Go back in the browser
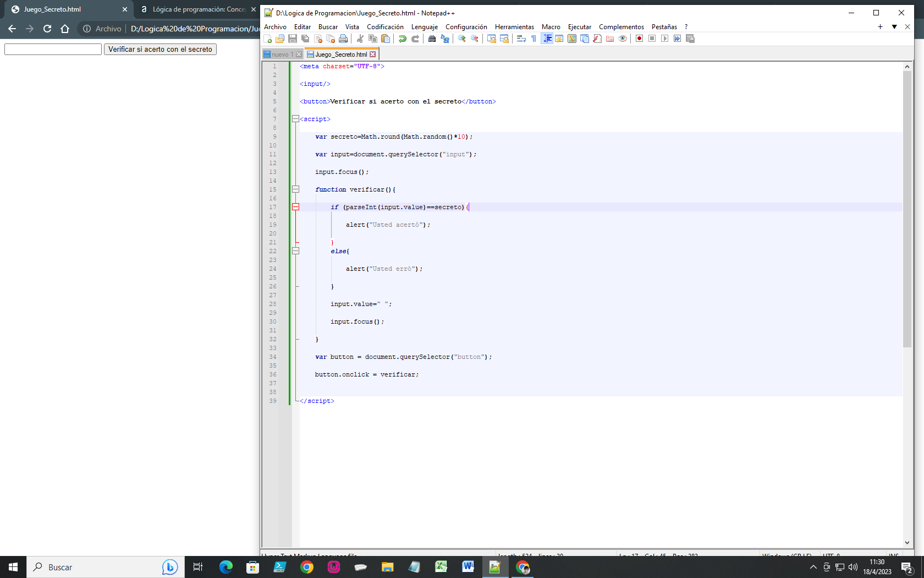Screen dimensions: 924x578 pos(12,29)
